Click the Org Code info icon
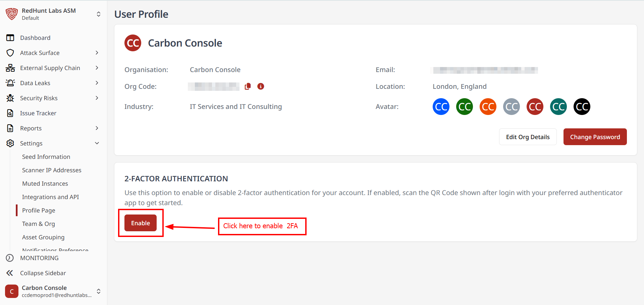The width and height of the screenshot is (644, 305). [261, 86]
